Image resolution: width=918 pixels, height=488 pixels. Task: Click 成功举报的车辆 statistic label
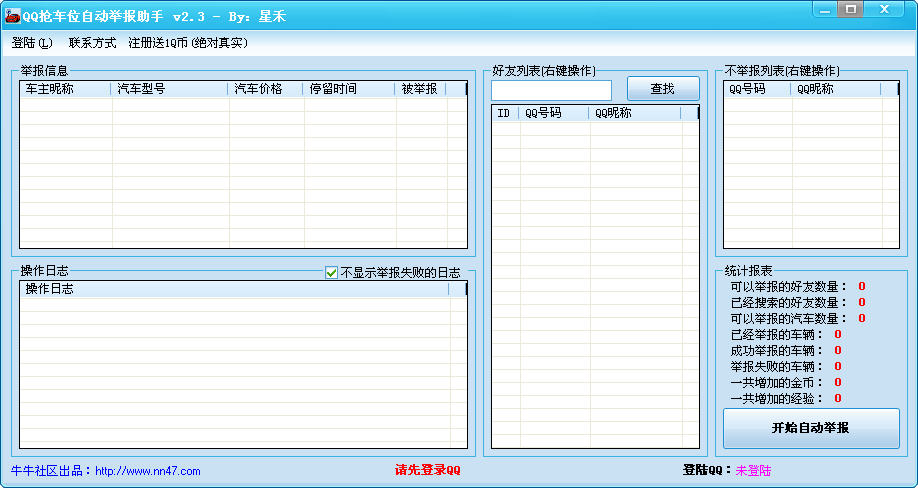(x=777, y=350)
